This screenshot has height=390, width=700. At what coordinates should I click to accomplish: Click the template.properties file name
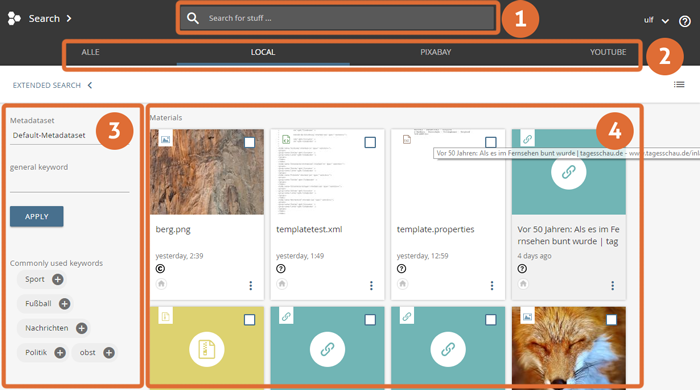tap(435, 229)
